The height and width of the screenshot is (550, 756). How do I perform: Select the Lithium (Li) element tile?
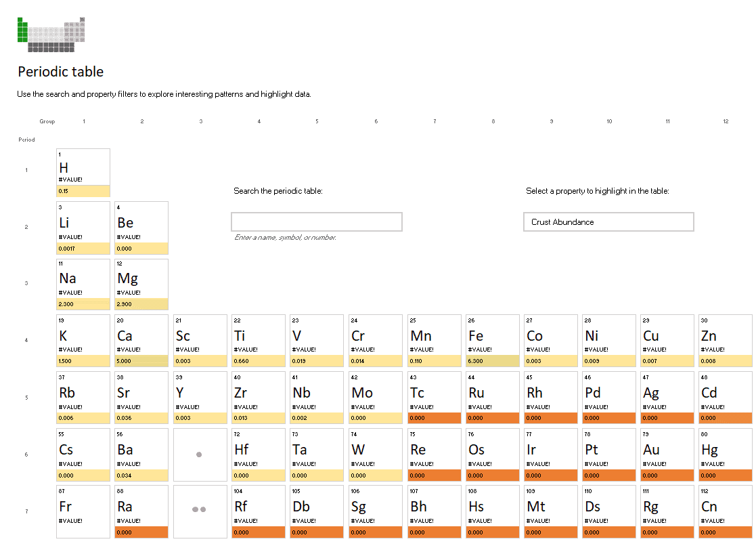[83, 228]
